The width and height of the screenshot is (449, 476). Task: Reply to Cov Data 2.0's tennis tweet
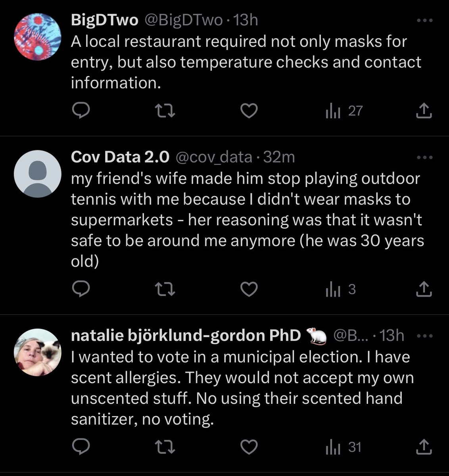[x=82, y=290]
